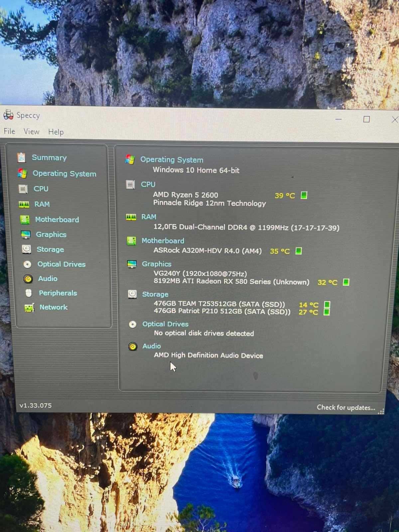Click the Storage drive icon in summary panel
Viewport: 399px width, 532px height.
132,294
